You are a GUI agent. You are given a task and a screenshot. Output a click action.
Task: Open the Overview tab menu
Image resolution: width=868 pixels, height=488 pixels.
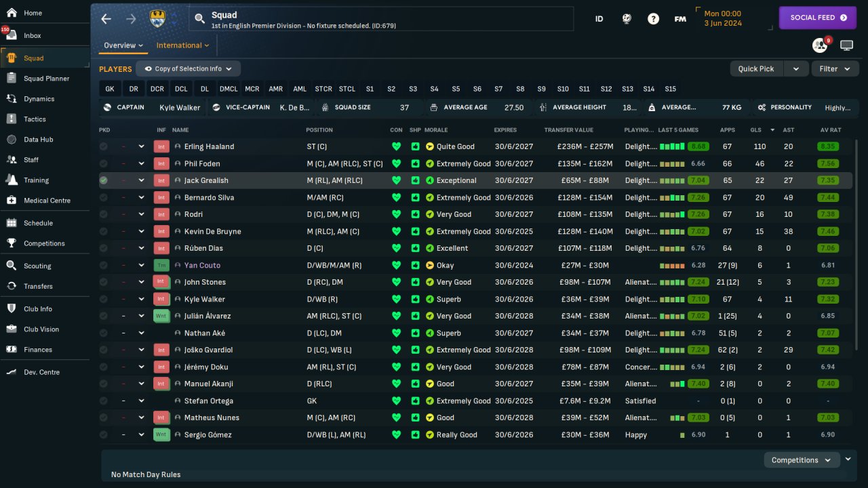123,45
